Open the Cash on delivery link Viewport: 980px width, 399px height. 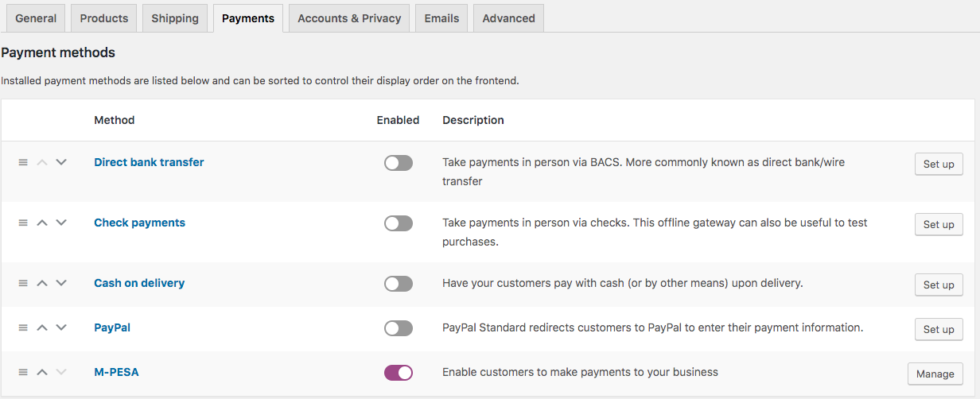139,283
